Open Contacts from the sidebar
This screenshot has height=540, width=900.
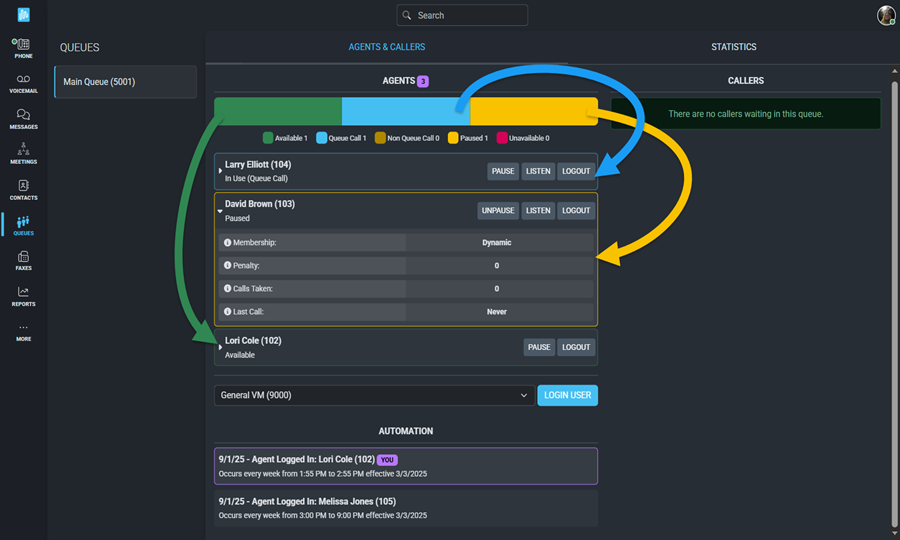(x=23, y=189)
